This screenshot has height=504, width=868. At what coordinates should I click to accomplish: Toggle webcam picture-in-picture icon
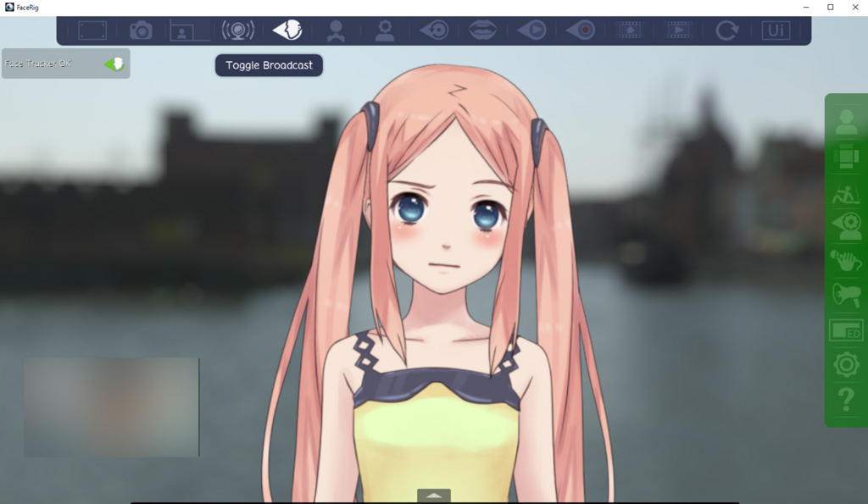pyautogui.click(x=189, y=31)
